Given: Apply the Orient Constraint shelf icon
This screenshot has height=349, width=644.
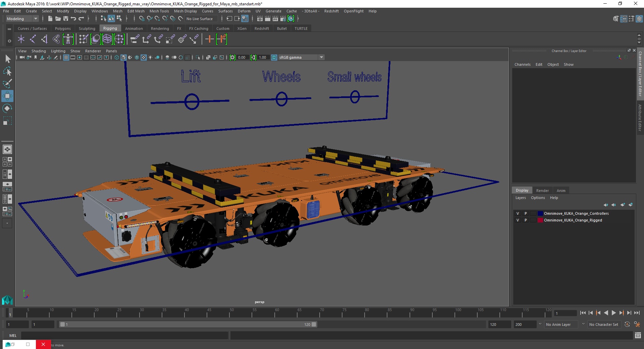Looking at the screenshot, I should tap(158, 39).
